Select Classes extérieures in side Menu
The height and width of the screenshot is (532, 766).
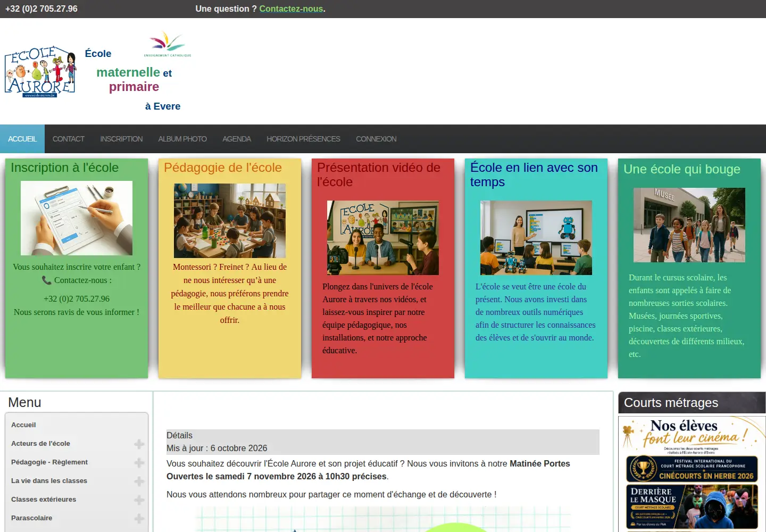[44, 500]
